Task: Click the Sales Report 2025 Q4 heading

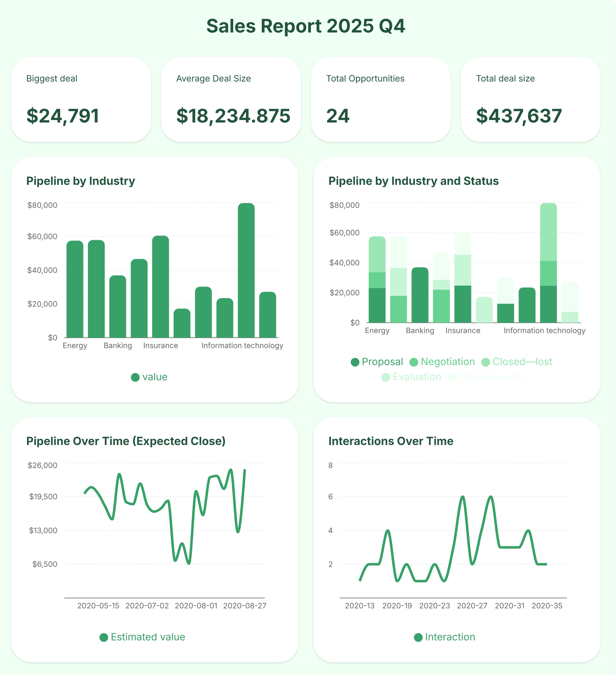Action: coord(306,26)
